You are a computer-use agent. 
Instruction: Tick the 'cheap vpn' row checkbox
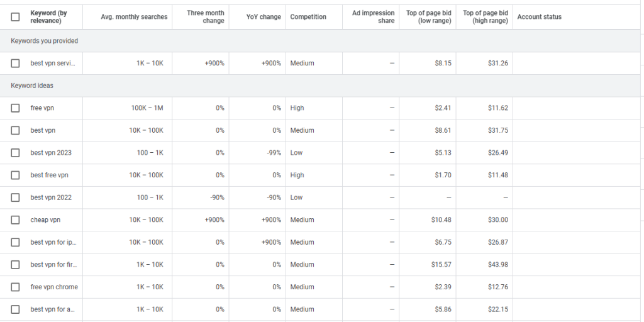tap(15, 220)
